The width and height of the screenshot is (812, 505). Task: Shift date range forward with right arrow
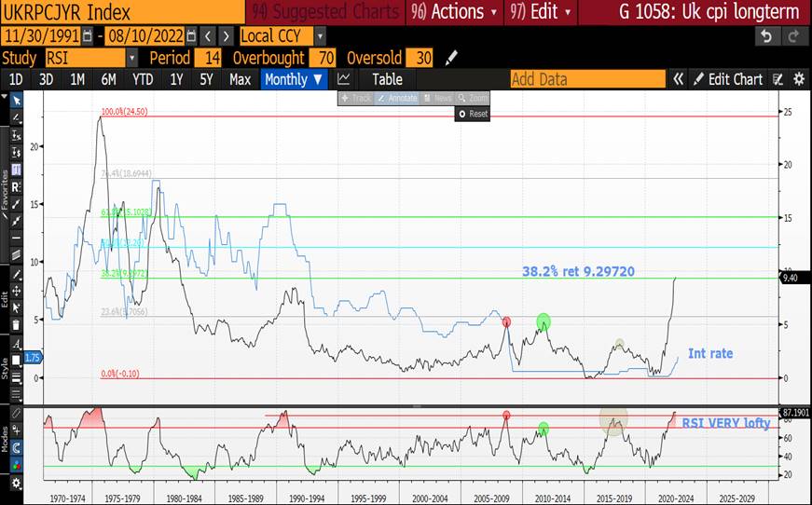click(x=226, y=36)
